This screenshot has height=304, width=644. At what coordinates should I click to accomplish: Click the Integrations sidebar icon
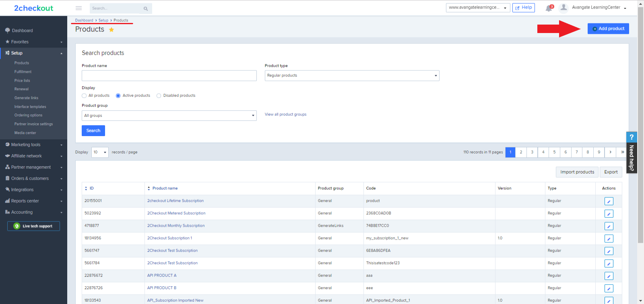click(x=7, y=190)
